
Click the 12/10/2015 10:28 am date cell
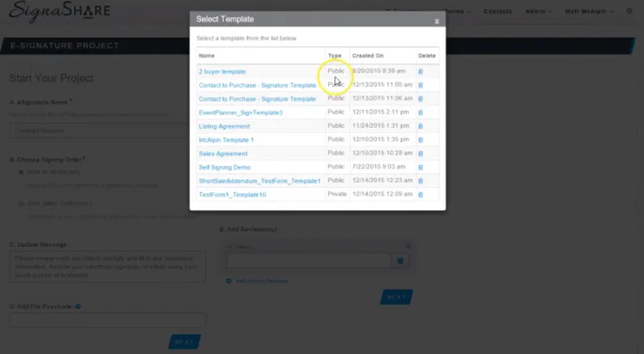(x=383, y=153)
